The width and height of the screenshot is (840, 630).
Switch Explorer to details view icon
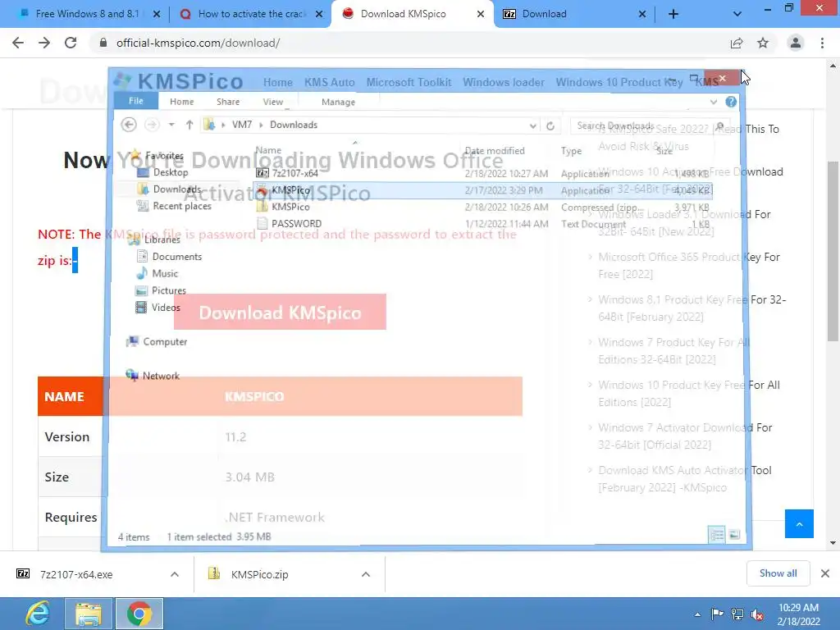[x=717, y=535]
